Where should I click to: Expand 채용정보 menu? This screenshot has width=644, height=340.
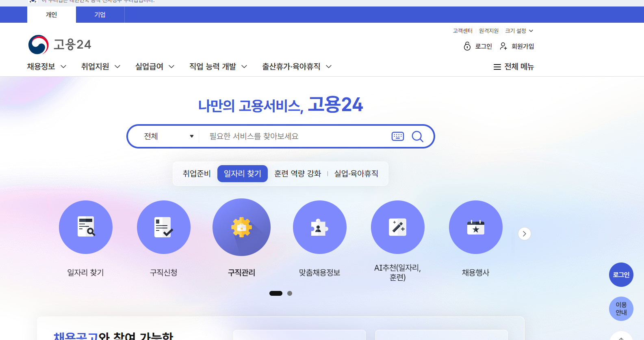(x=47, y=67)
